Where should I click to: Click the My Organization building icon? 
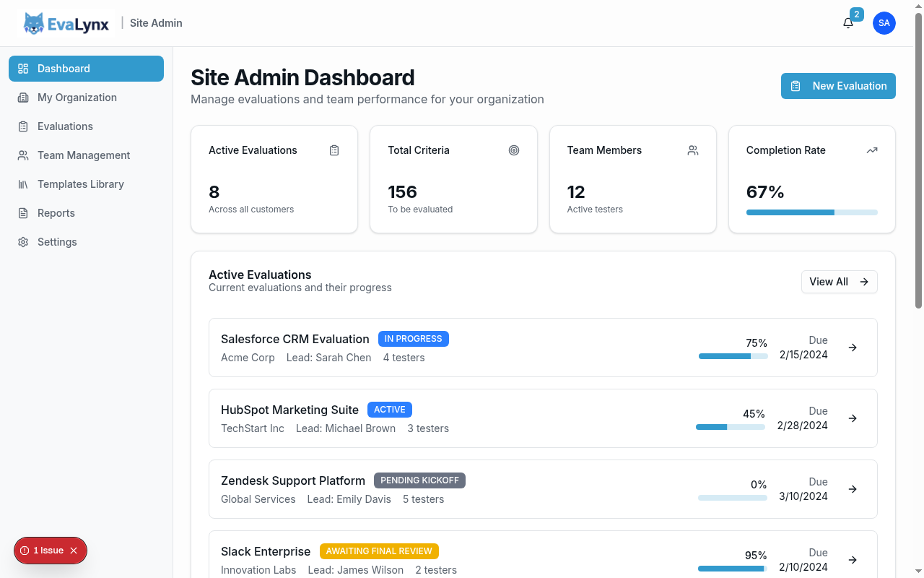(x=23, y=98)
